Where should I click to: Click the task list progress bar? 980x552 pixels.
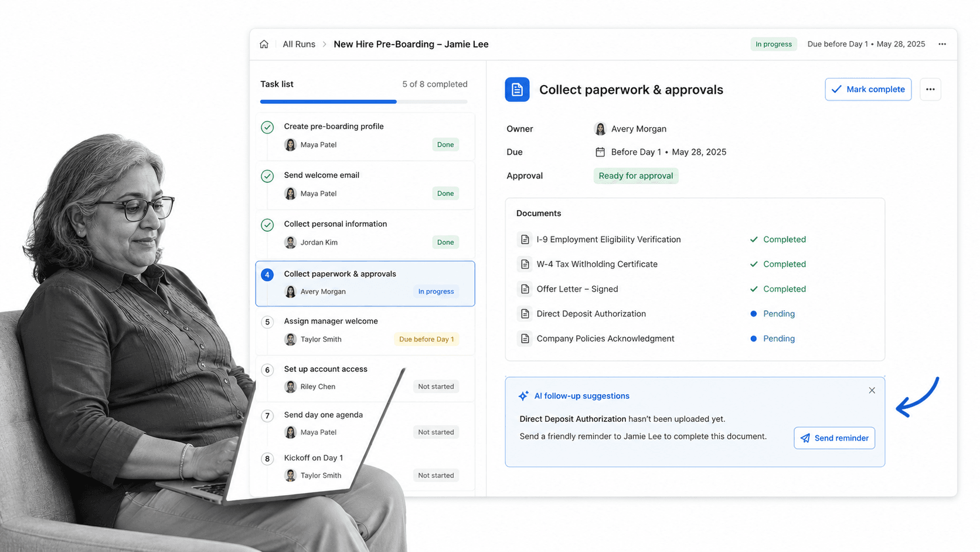(364, 101)
